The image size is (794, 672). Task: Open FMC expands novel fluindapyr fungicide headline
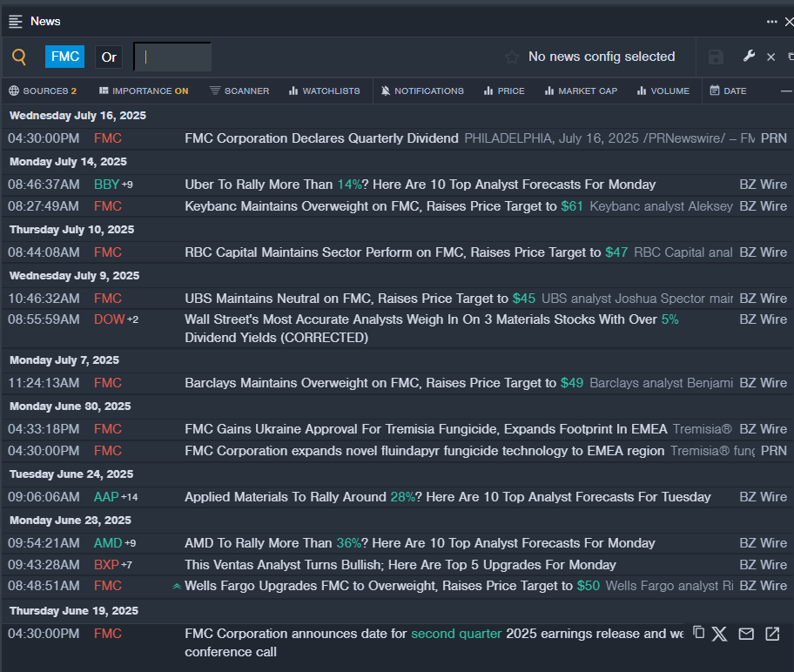click(424, 451)
